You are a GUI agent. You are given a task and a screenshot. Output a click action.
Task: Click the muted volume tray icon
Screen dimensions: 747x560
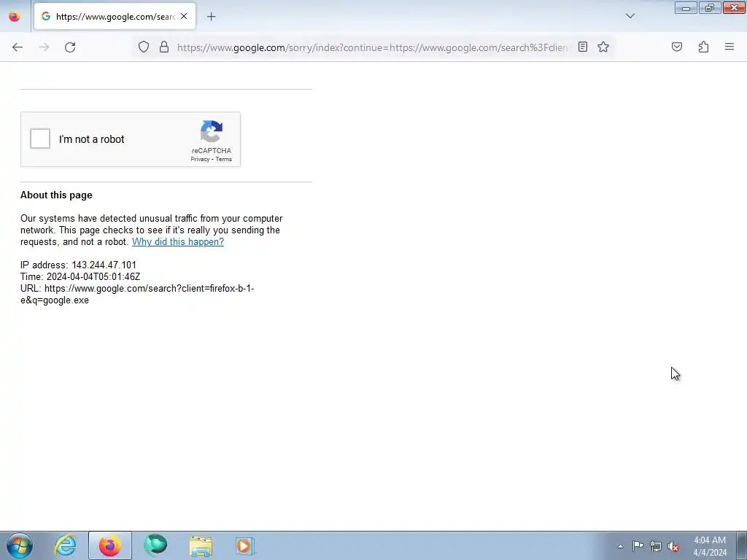pyautogui.click(x=673, y=546)
